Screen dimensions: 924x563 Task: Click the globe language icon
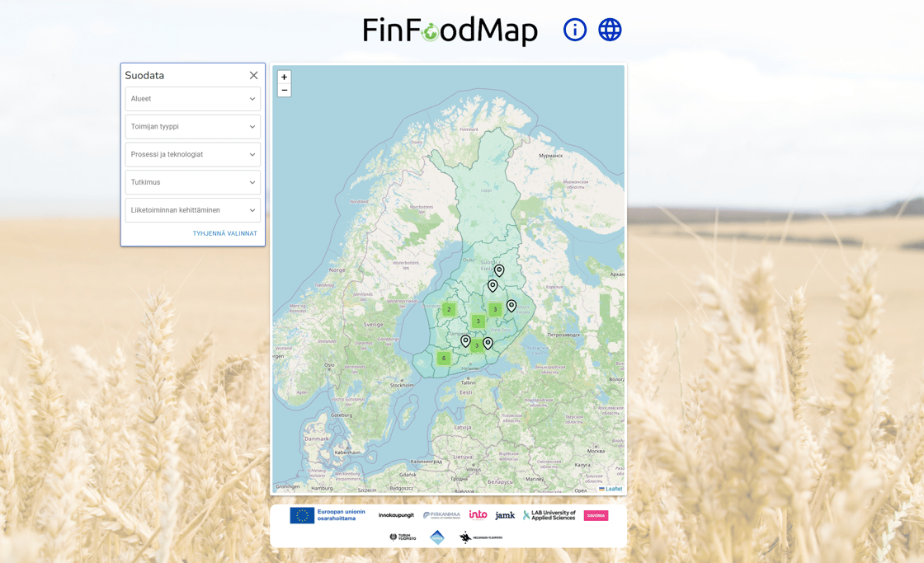610,29
